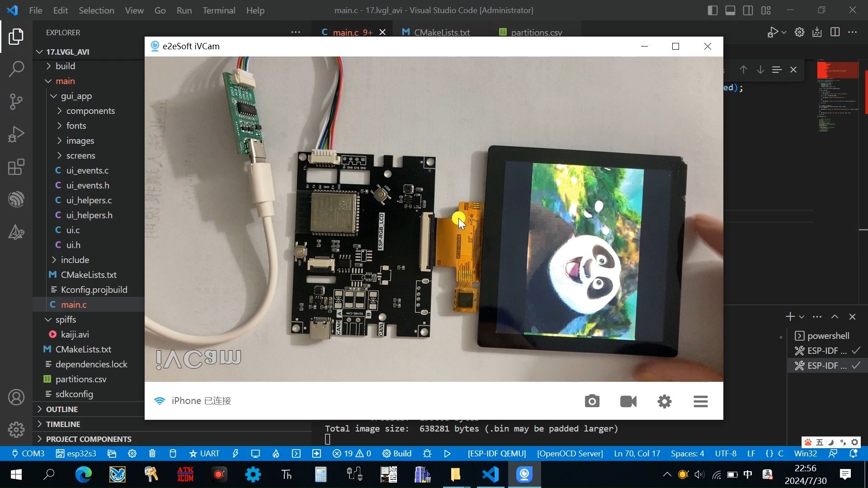This screenshot has height=488, width=868.
Task: Click the iVCam camera capture icon
Action: (592, 401)
